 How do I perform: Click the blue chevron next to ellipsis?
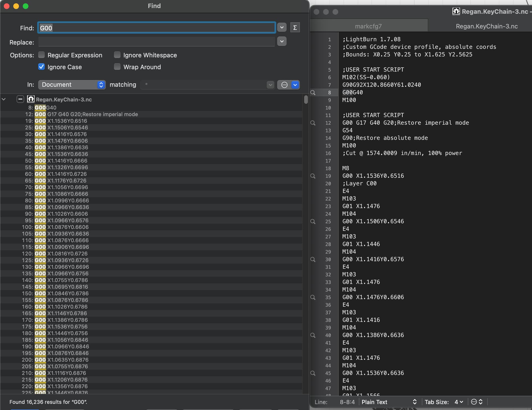pos(295,85)
